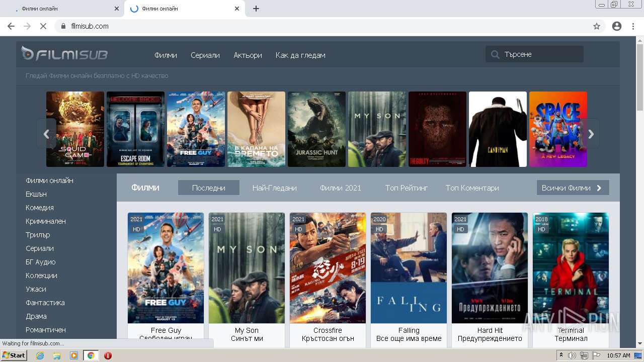This screenshot has width=644, height=362.
Task: Open Free Guy movie card in grid
Action: tap(166, 279)
